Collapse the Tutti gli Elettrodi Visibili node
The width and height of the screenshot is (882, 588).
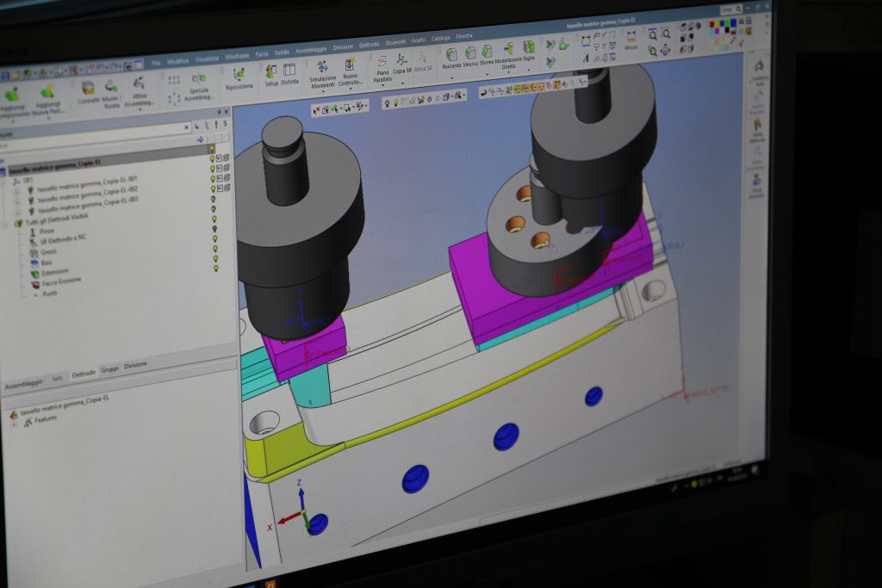(5, 225)
